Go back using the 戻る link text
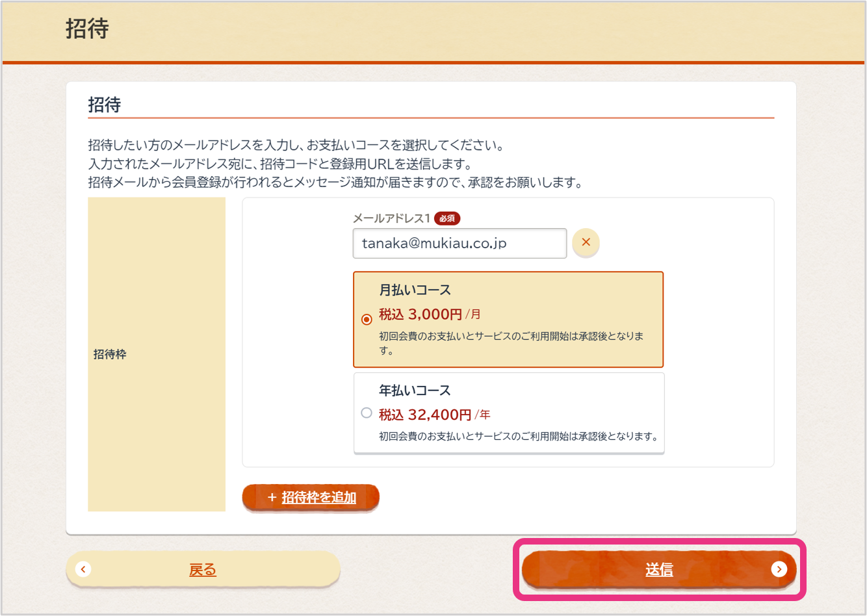The height and width of the screenshot is (616, 867). 202,570
